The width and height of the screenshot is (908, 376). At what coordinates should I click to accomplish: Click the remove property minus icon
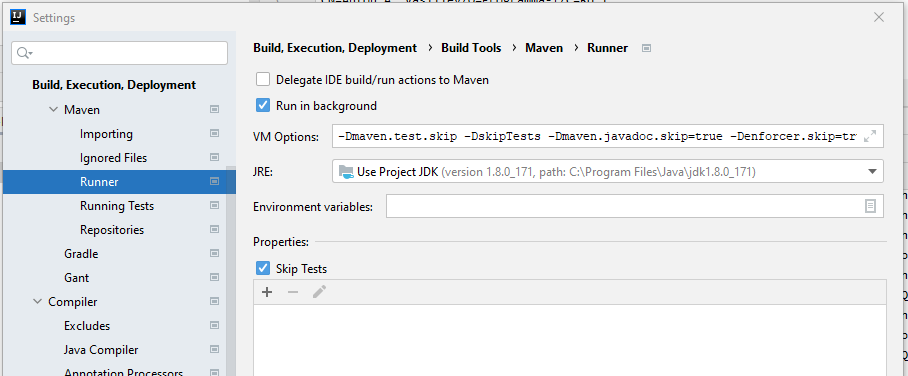(x=293, y=292)
